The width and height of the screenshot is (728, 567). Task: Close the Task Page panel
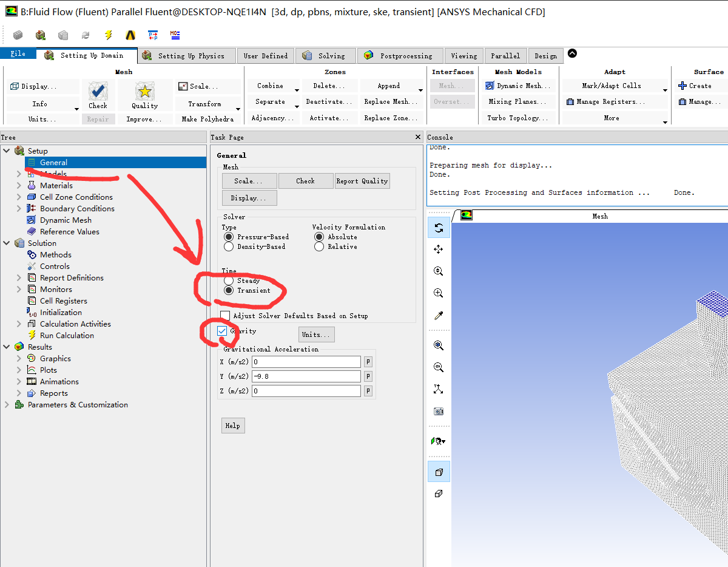[x=418, y=137]
